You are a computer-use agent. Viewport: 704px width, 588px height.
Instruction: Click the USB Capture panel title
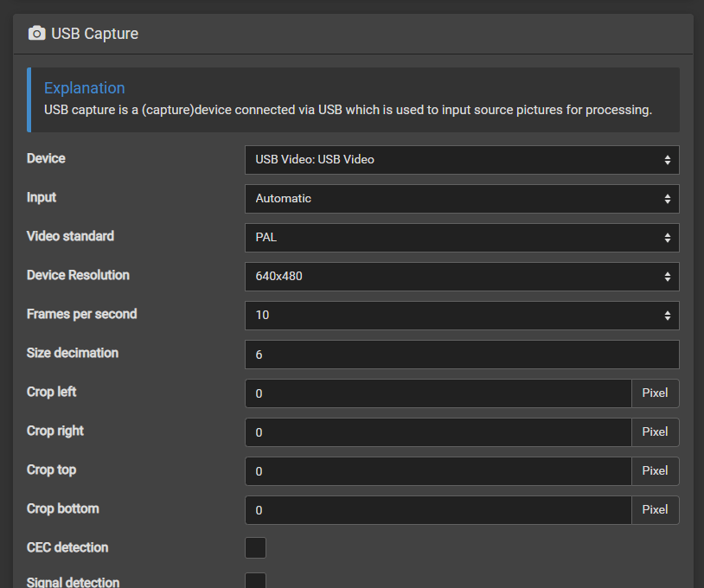click(95, 34)
